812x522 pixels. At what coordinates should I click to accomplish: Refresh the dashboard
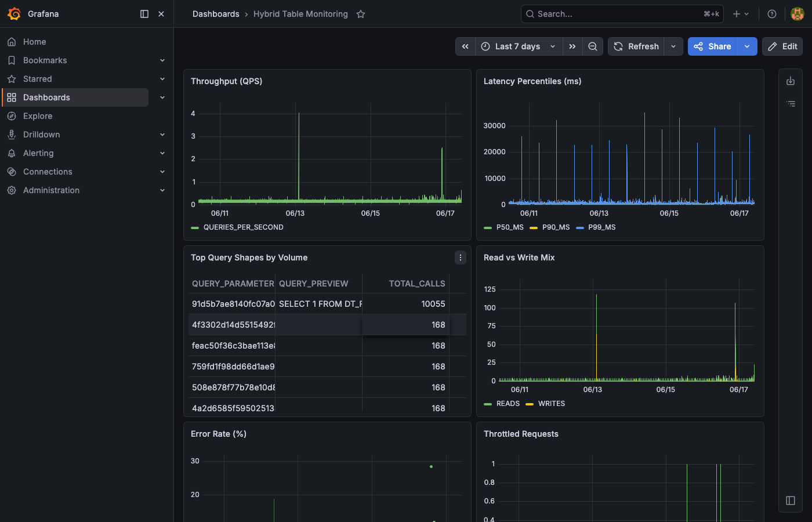(x=636, y=46)
